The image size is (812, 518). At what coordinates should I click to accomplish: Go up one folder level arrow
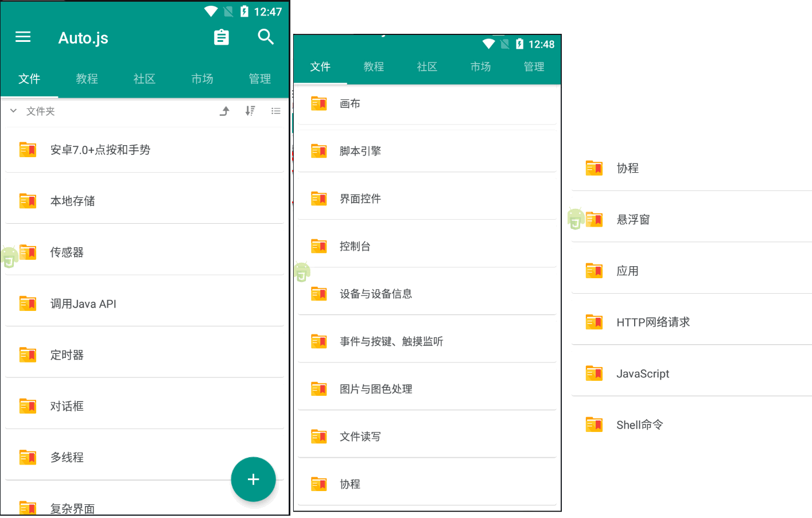click(225, 111)
